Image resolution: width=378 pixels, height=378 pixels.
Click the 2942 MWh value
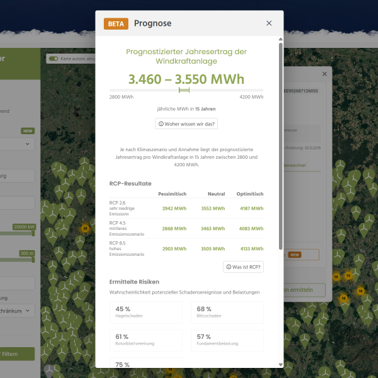174,209
